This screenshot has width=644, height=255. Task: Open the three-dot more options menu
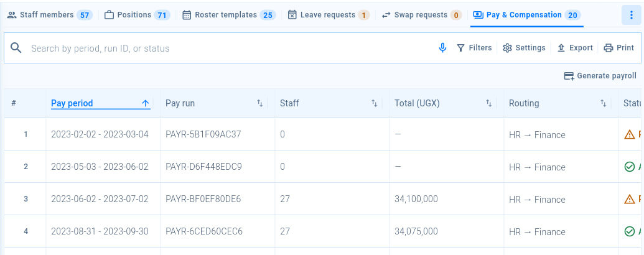(x=632, y=15)
